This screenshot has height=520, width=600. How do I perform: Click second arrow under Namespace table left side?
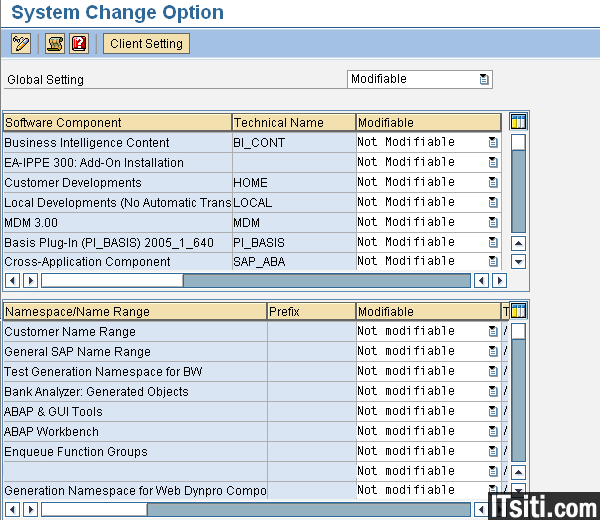click(31, 510)
